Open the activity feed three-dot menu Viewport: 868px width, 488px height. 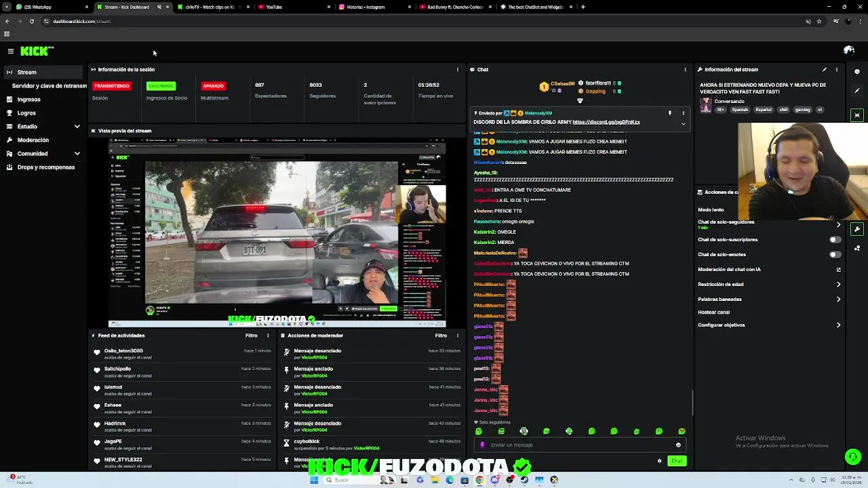tap(268, 335)
